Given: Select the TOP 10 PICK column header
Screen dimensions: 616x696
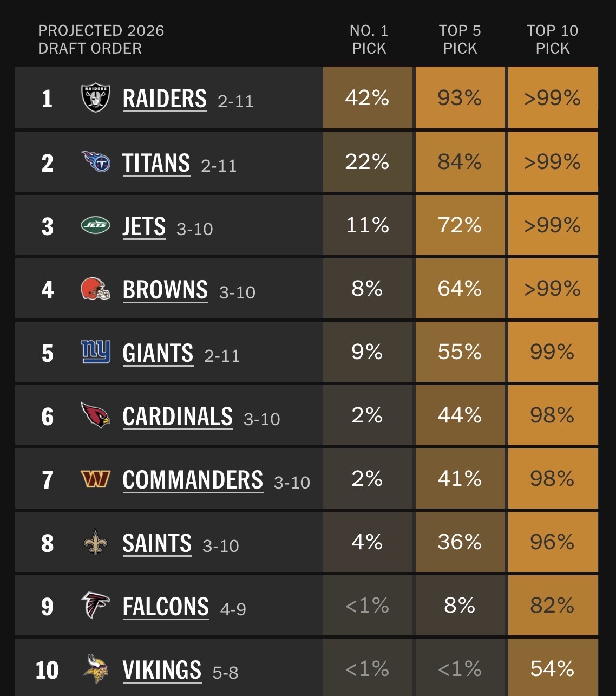Looking at the screenshot, I should pyautogui.click(x=553, y=40).
